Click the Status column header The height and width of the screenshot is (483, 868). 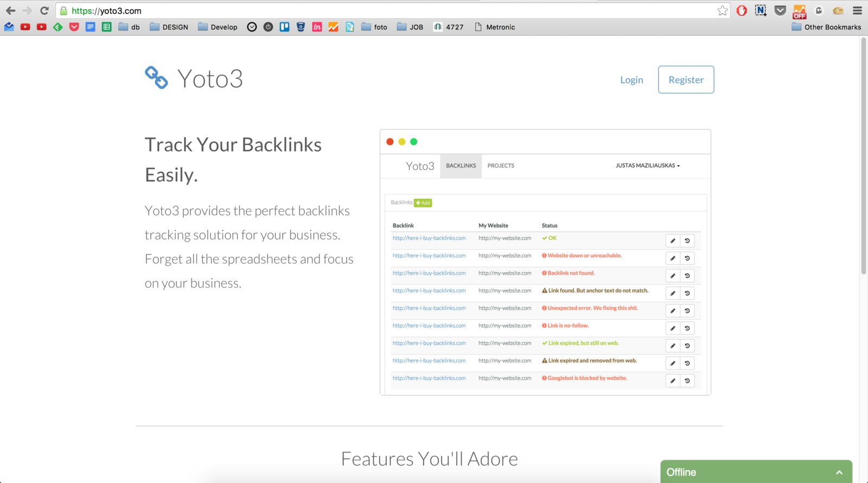[x=550, y=225]
